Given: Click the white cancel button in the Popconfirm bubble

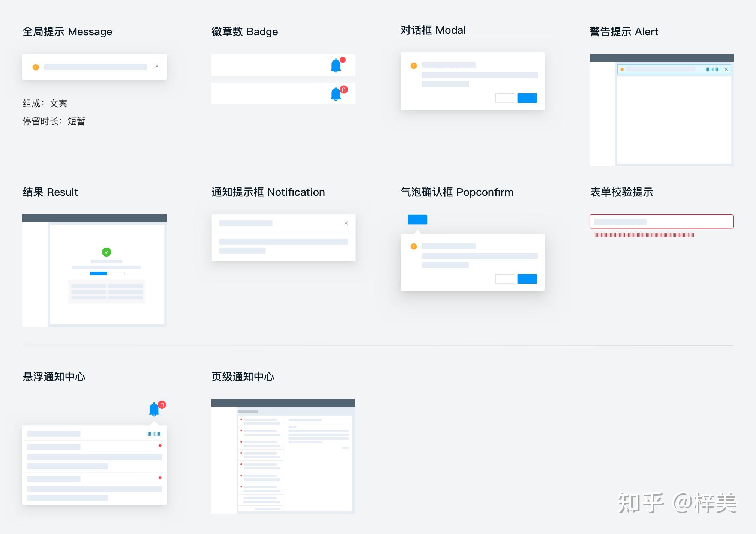Looking at the screenshot, I should (505, 279).
